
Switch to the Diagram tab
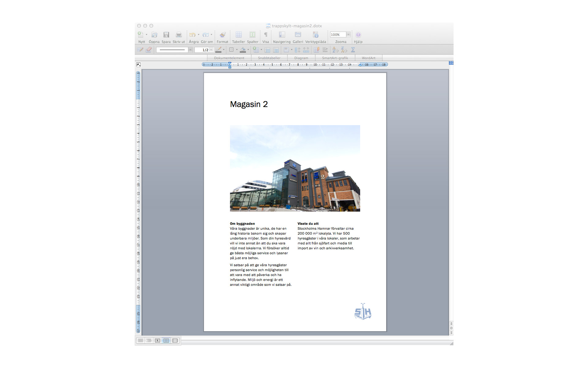[x=301, y=58]
